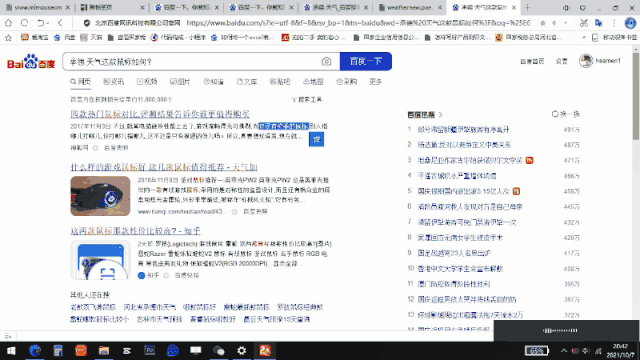Click the translate extension icon
This screenshot has width=640, height=360.
599,23
